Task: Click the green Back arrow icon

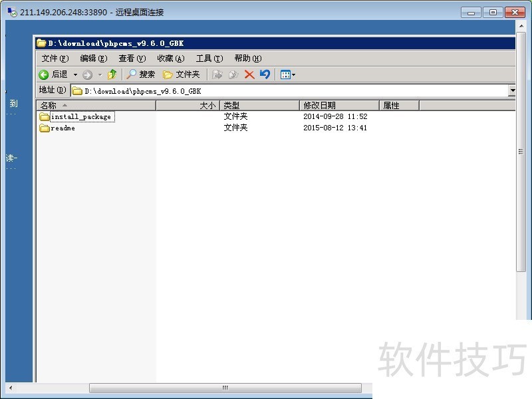Action: pyautogui.click(x=43, y=74)
